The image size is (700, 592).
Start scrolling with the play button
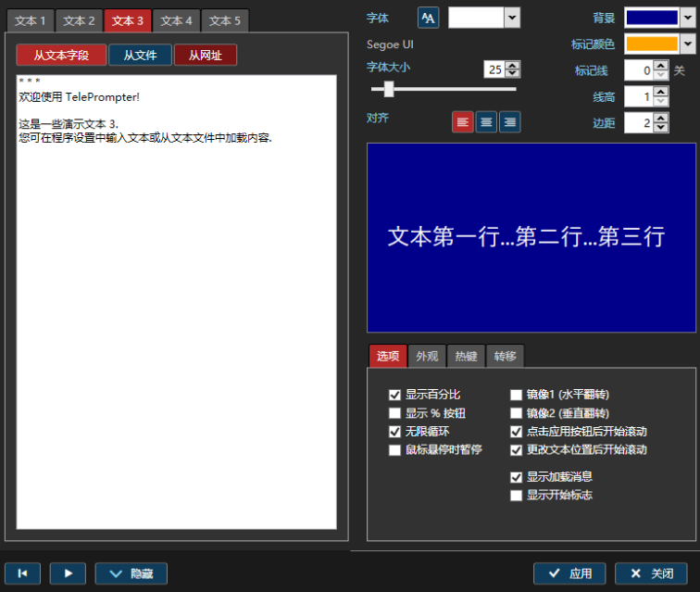[x=68, y=573]
